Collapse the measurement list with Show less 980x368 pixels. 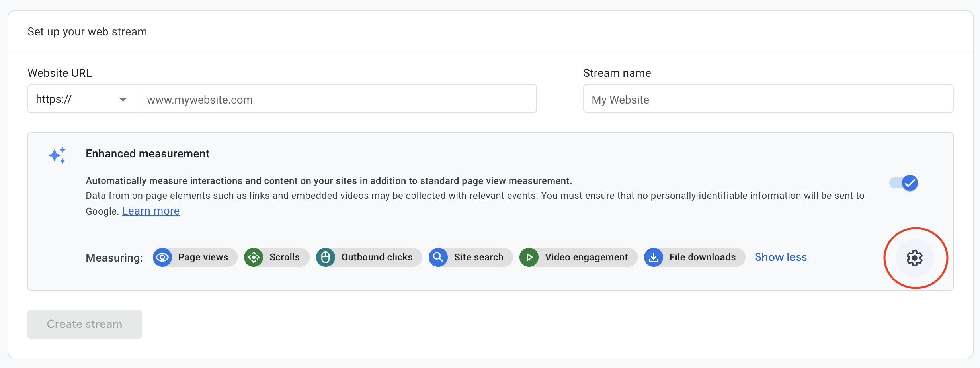coord(781,257)
